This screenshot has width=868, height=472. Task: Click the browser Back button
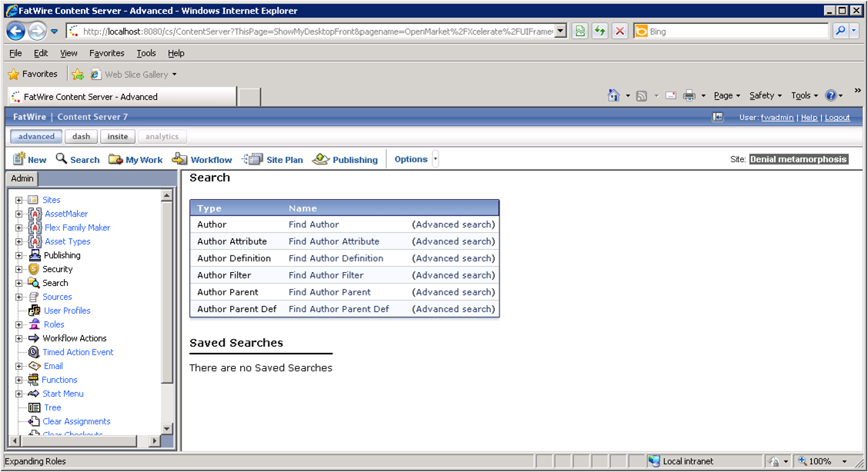point(15,32)
